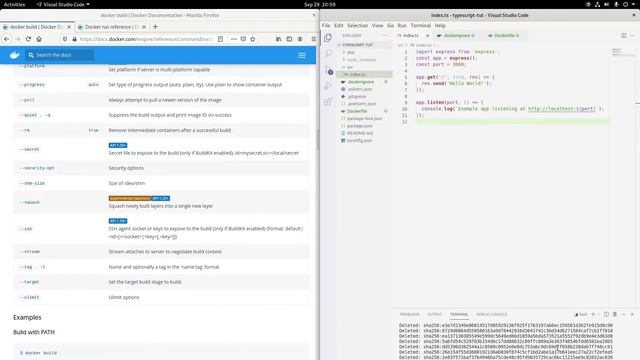The image size is (640, 360).
Task: Open the Visual Studio Code app menu in top bar
Action: [63, 4]
